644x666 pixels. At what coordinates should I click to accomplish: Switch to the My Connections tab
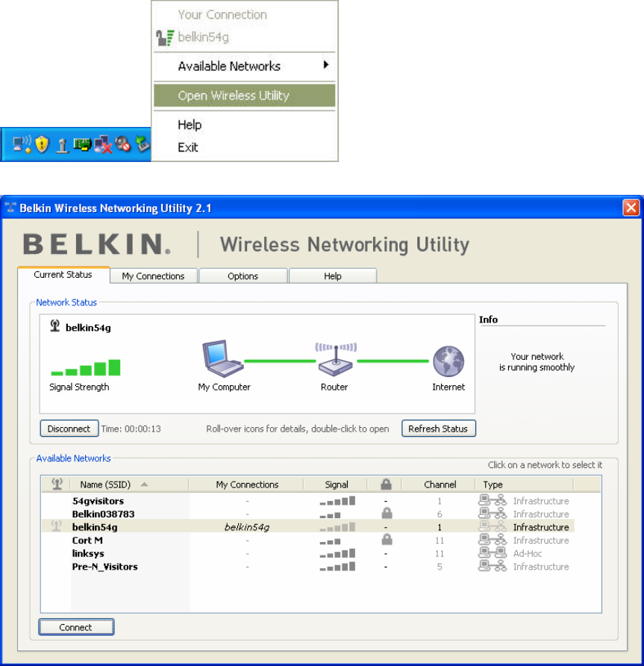153,276
